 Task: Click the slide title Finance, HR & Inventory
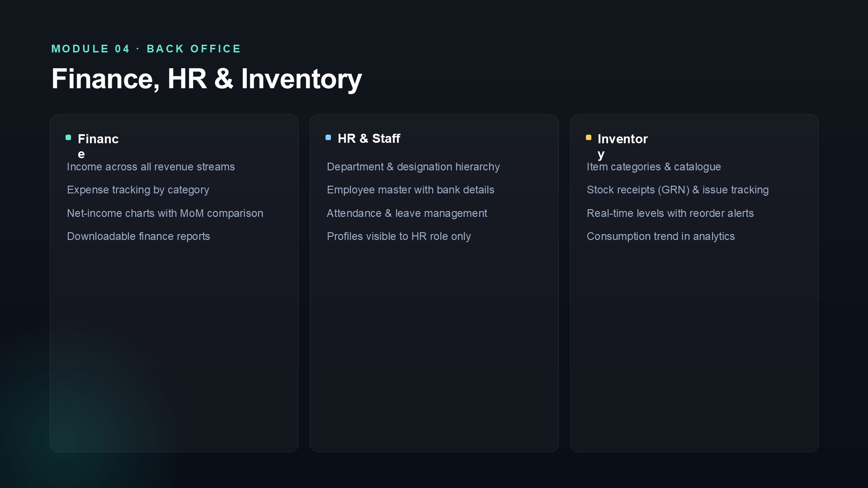(207, 79)
